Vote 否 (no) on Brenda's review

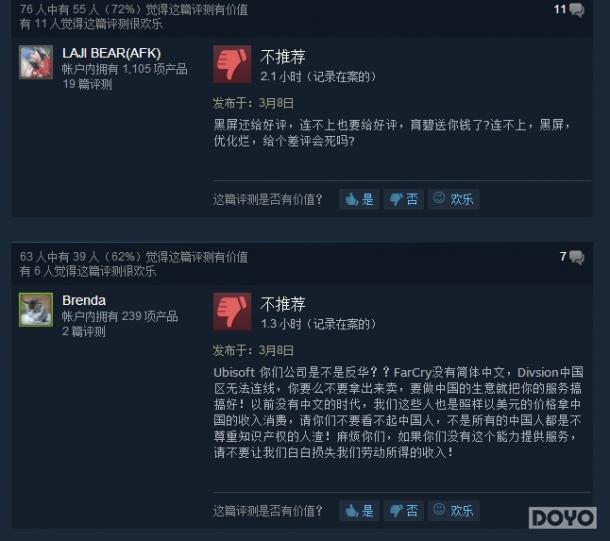click(x=403, y=510)
